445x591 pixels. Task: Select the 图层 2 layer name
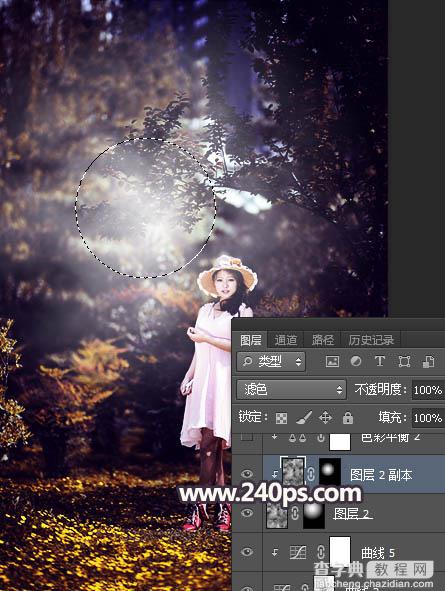click(352, 514)
